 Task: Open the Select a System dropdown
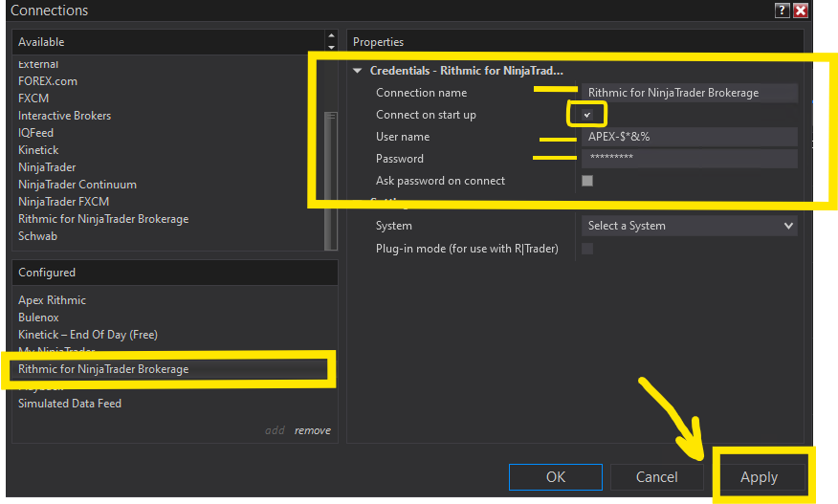pos(689,226)
